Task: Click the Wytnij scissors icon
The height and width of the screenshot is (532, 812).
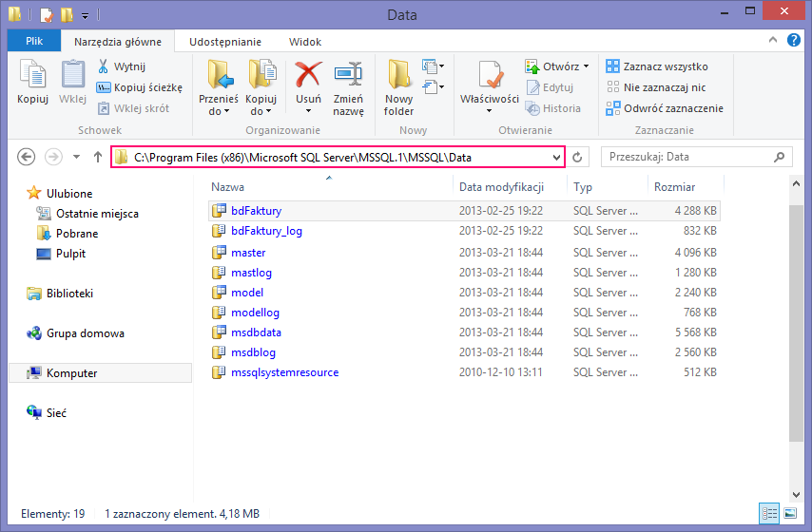Action: tap(104, 66)
